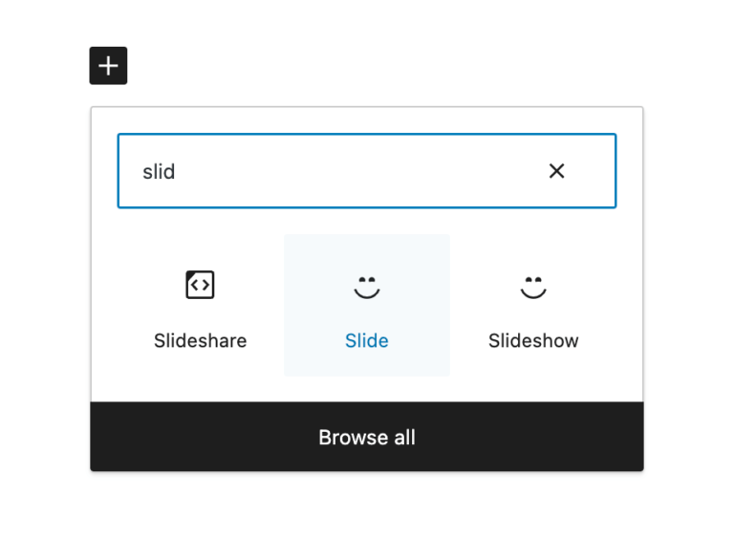Choose the Slideshare label
The width and height of the screenshot is (734, 560).
pos(201,341)
